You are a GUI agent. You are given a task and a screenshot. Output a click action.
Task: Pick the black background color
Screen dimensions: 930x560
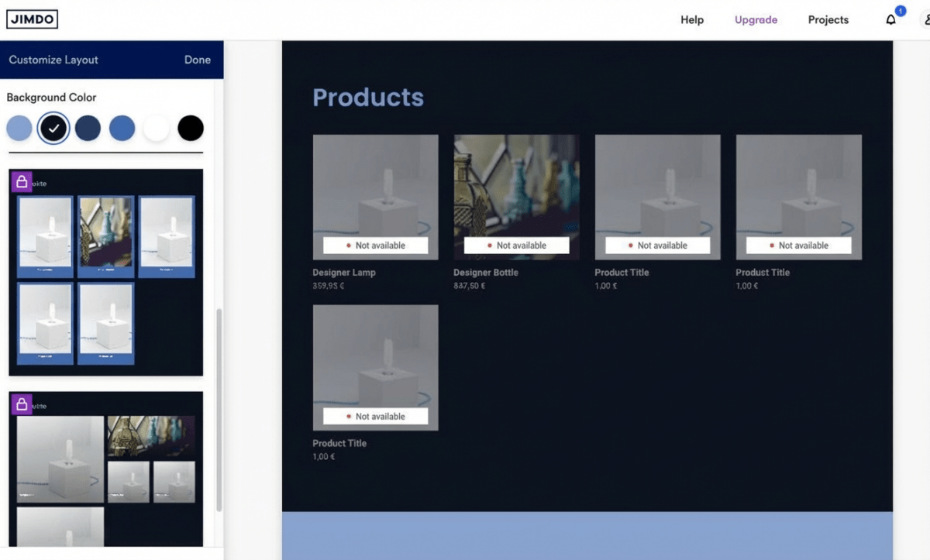tap(191, 129)
